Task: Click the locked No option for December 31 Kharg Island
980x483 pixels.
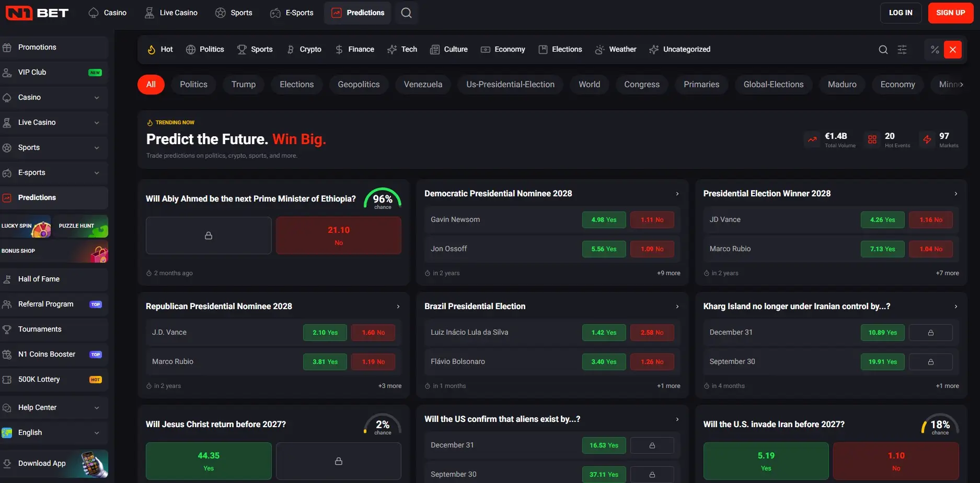Action: coord(931,333)
